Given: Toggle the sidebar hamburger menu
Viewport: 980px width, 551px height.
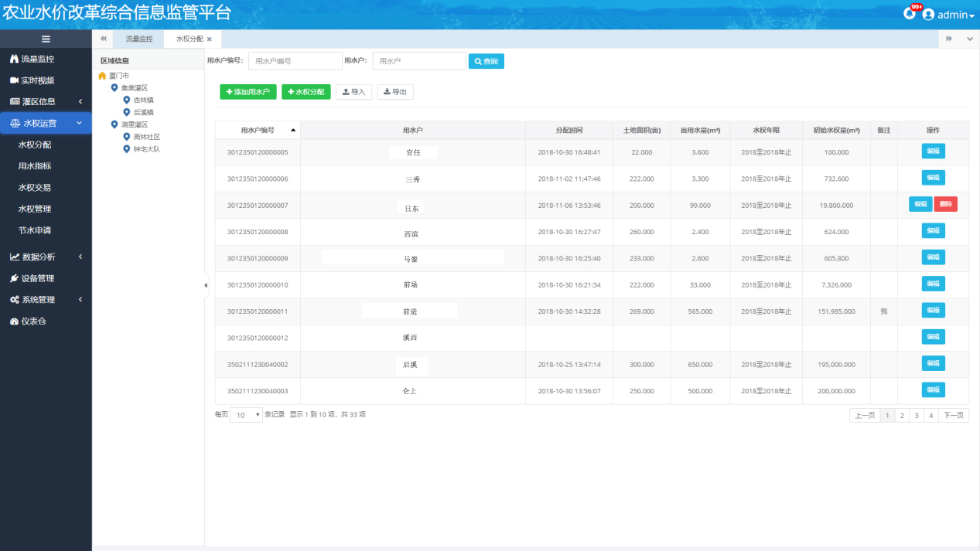Looking at the screenshot, I should pos(46,39).
